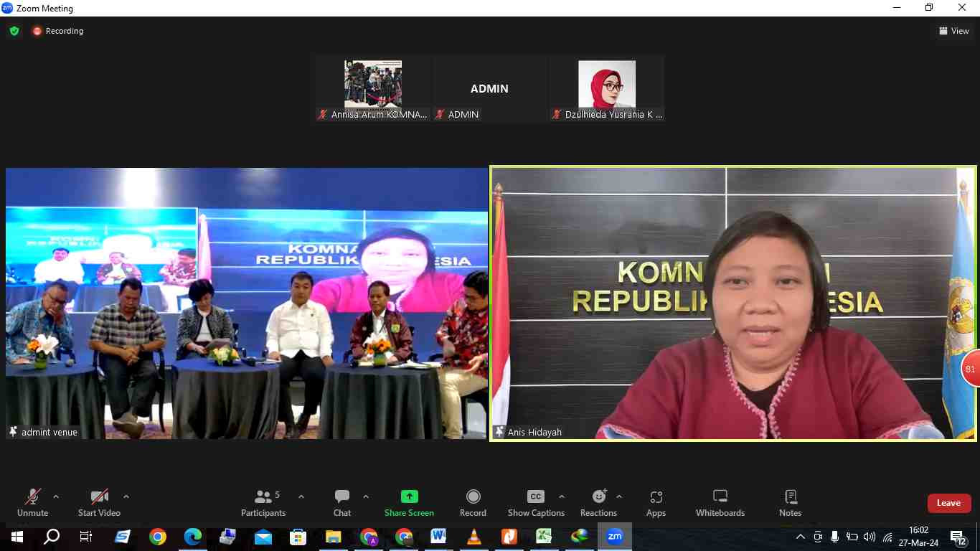Select the ADMIN participant tile

click(x=489, y=89)
